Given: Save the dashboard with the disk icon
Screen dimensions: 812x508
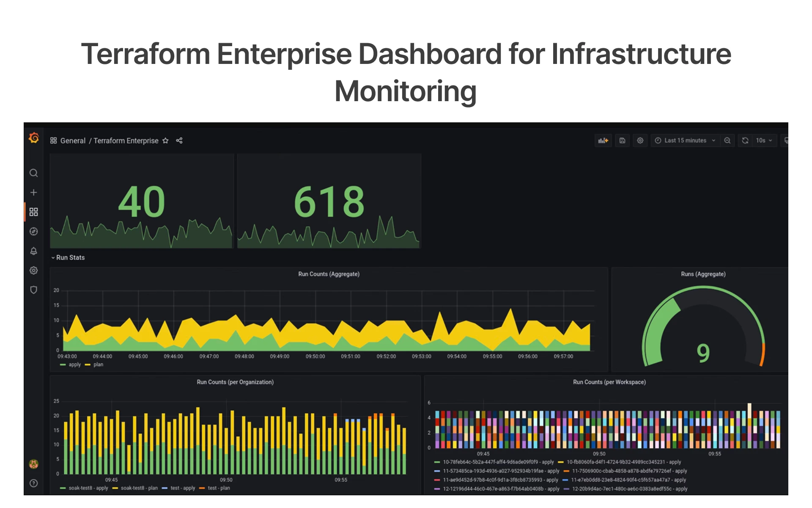Looking at the screenshot, I should [623, 141].
